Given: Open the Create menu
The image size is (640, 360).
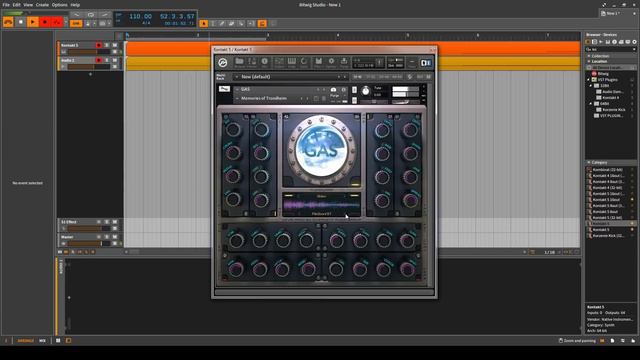Looking at the screenshot, I should (42, 5).
